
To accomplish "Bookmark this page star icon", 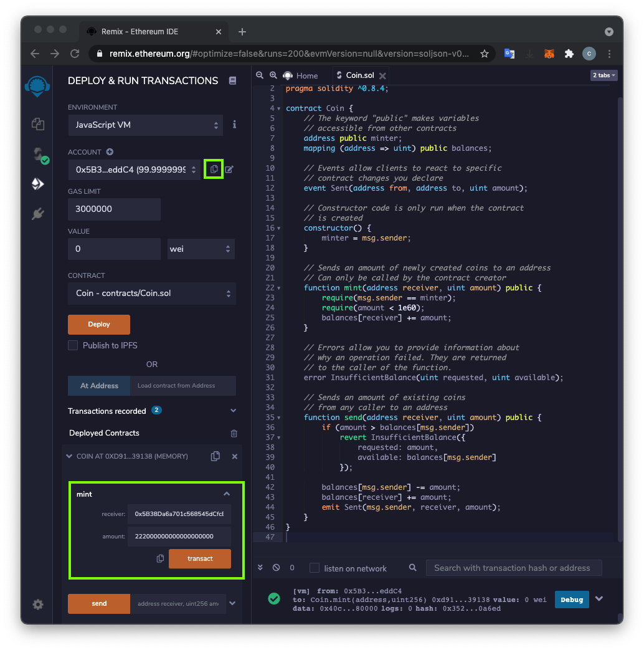I will tap(484, 54).
